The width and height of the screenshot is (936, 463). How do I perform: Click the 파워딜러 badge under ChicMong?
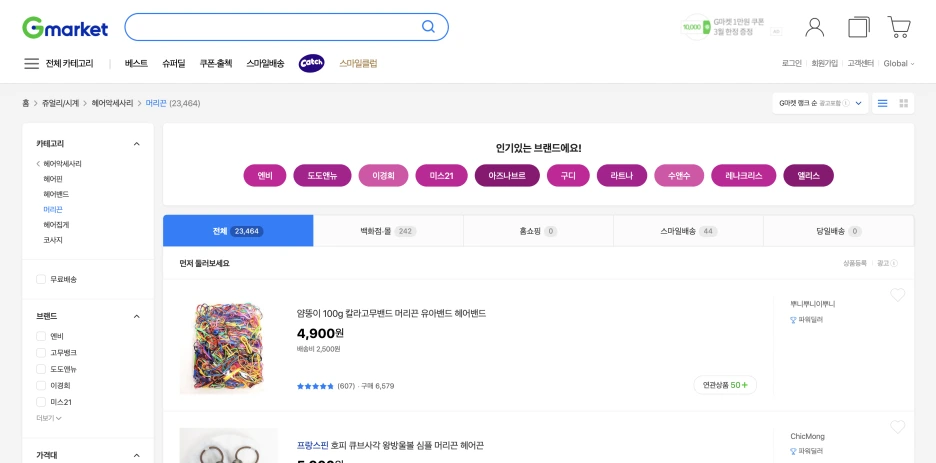pyautogui.click(x=806, y=451)
